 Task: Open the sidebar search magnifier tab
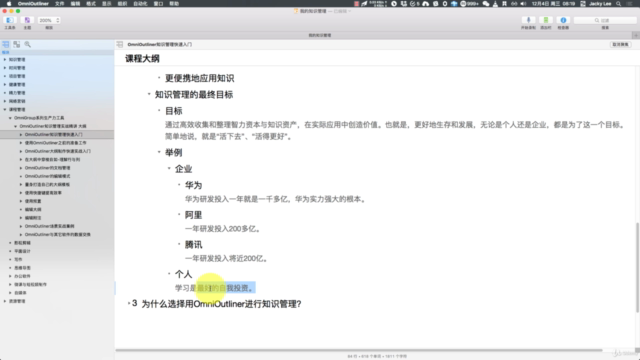click(x=27, y=44)
